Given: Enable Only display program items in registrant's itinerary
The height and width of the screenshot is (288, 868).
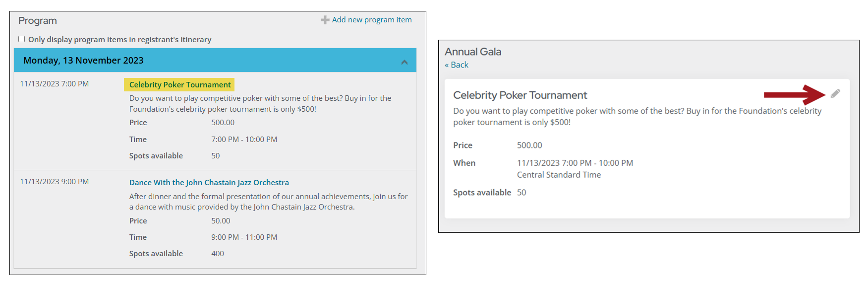Looking at the screenshot, I should point(22,39).
